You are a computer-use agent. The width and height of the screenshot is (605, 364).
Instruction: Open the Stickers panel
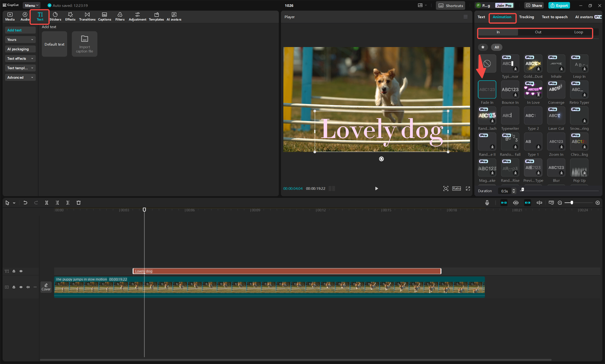click(x=55, y=17)
